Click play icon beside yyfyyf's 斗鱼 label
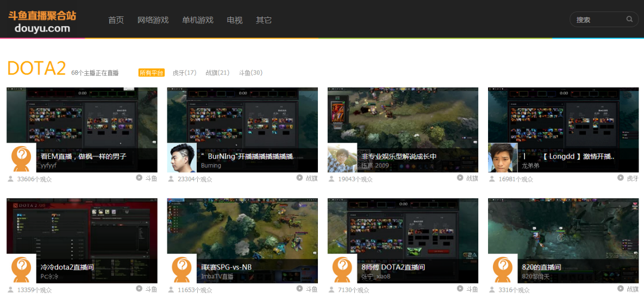 pyautogui.click(x=139, y=178)
